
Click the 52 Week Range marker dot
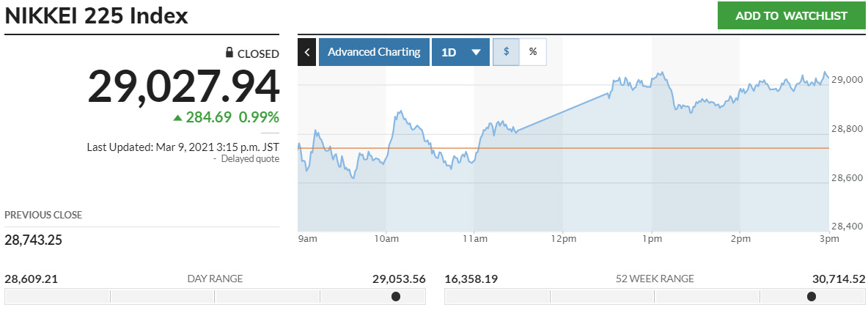pos(812,297)
